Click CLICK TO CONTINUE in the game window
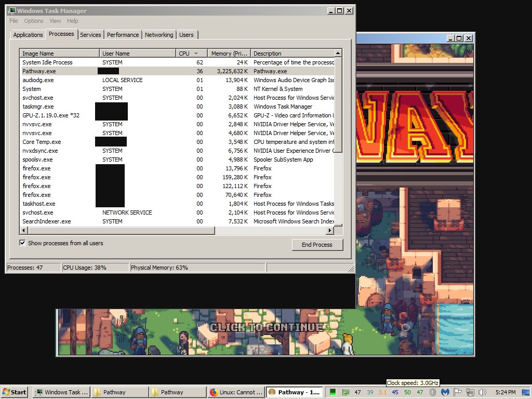Viewport: 532px width, 399px height. [267, 327]
